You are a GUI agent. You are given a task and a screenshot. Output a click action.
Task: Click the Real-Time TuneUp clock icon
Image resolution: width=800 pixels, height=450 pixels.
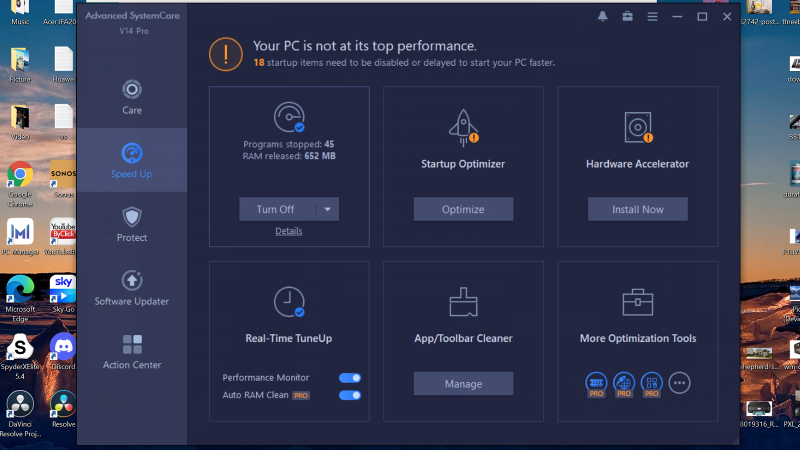tap(289, 302)
